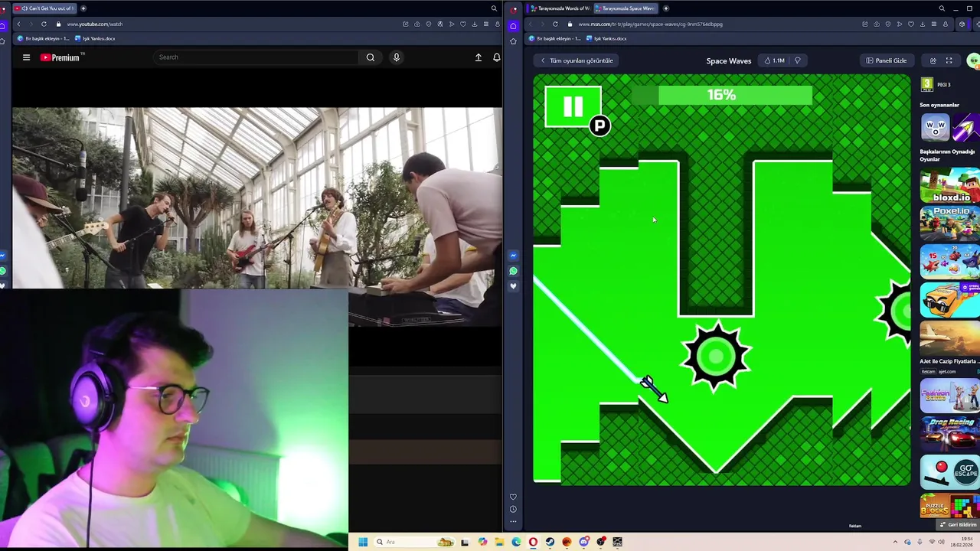Open the bloxd.io game thumbnail
This screenshot has width=980, height=551.
[949, 184]
